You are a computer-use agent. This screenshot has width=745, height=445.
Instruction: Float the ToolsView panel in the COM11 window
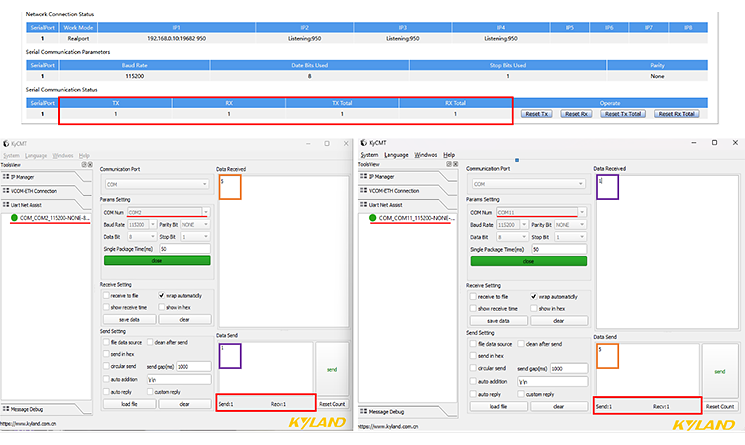click(x=449, y=164)
